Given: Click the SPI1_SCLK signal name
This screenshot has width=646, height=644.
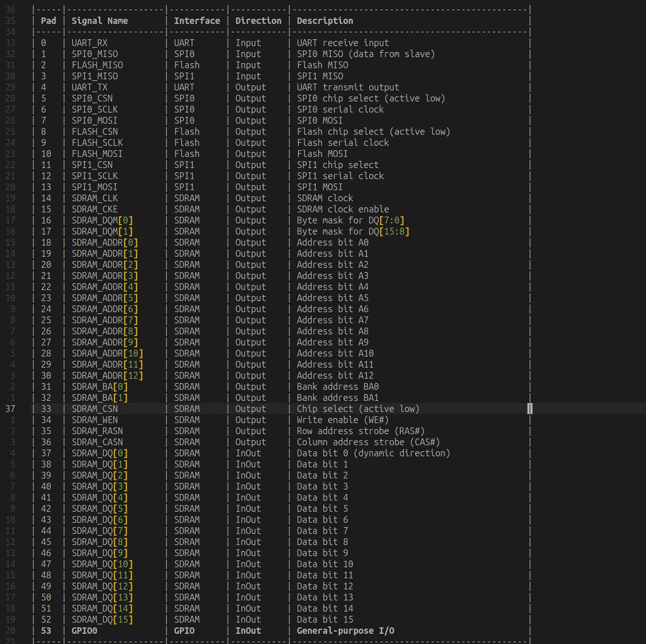Looking at the screenshot, I should coord(95,176).
